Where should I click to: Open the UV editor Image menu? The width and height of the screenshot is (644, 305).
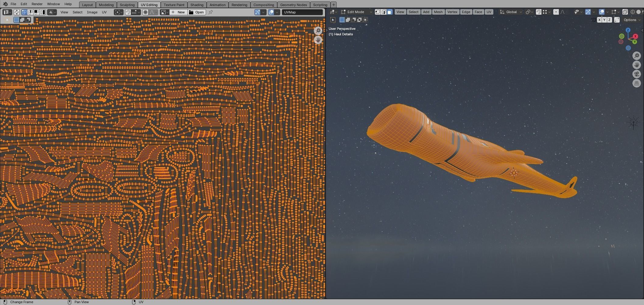pos(92,12)
